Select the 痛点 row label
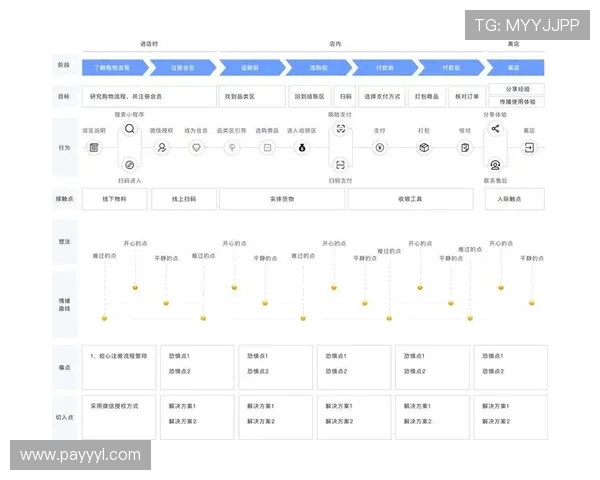This screenshot has height=480, width=600. 64,367
